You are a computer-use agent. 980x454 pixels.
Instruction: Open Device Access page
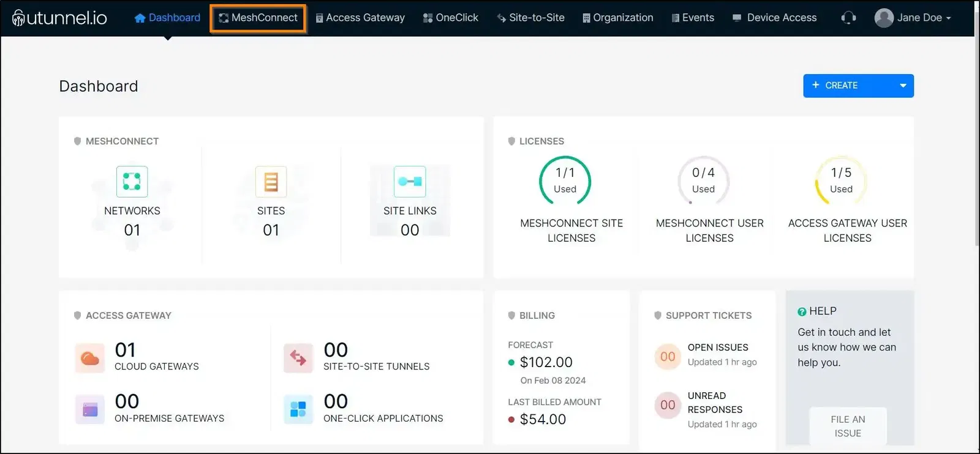tap(775, 18)
